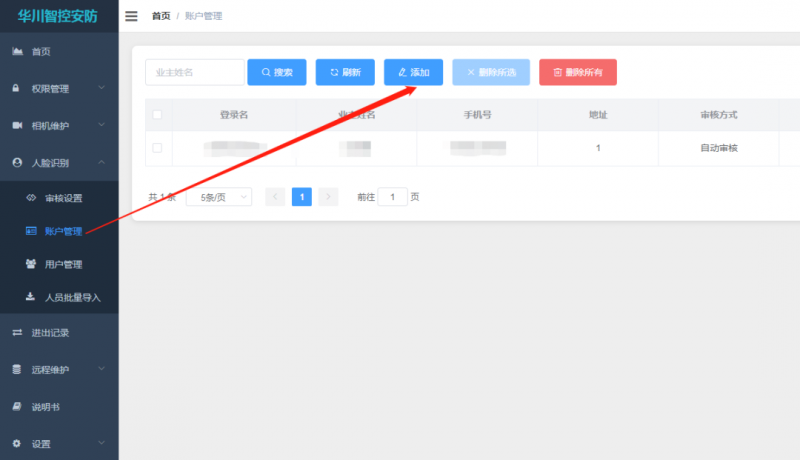This screenshot has width=800, height=460.
Task: Expand the 权限管理 submenu
Action: click(x=101, y=88)
